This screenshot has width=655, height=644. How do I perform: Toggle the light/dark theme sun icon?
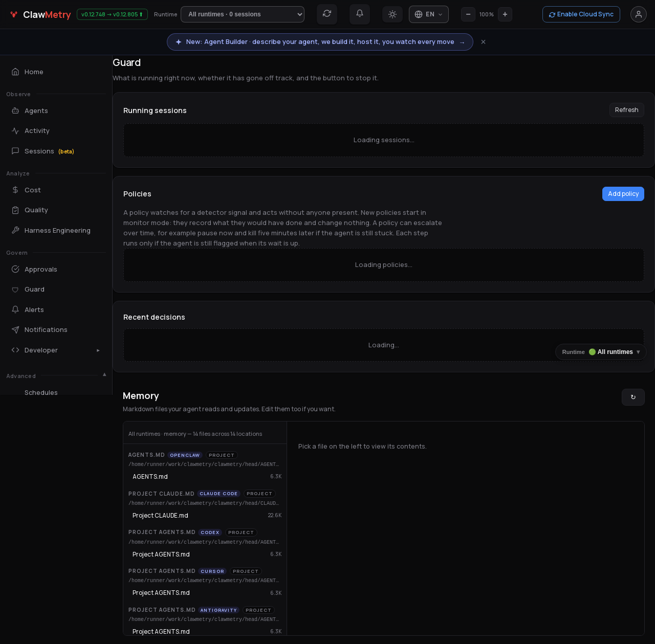click(392, 14)
